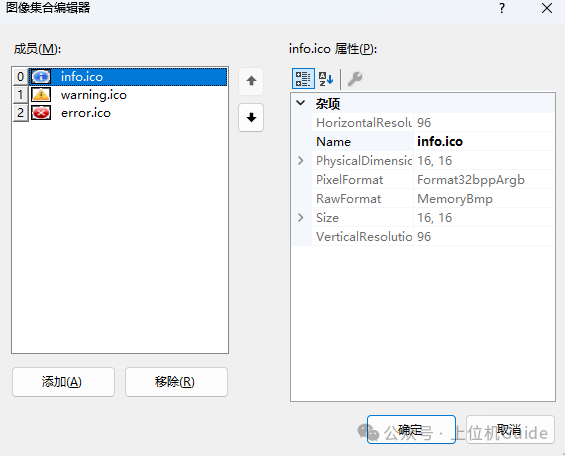This screenshot has height=456, width=565.
Task: Click the 移除(R) button
Action: pos(177,382)
